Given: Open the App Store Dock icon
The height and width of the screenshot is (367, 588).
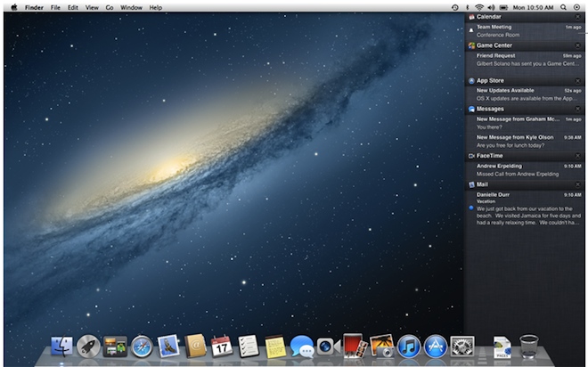Looking at the screenshot, I should tap(436, 346).
